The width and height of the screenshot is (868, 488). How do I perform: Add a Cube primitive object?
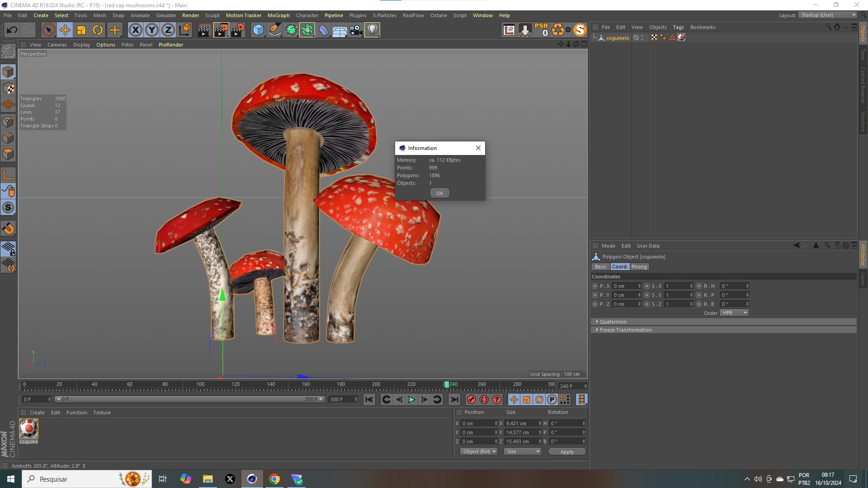click(258, 30)
